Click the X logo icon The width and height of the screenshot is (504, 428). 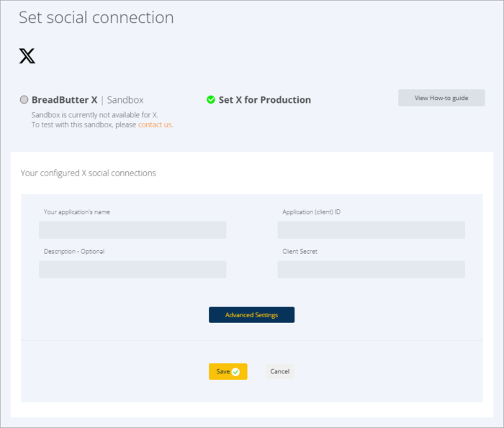coord(27,56)
